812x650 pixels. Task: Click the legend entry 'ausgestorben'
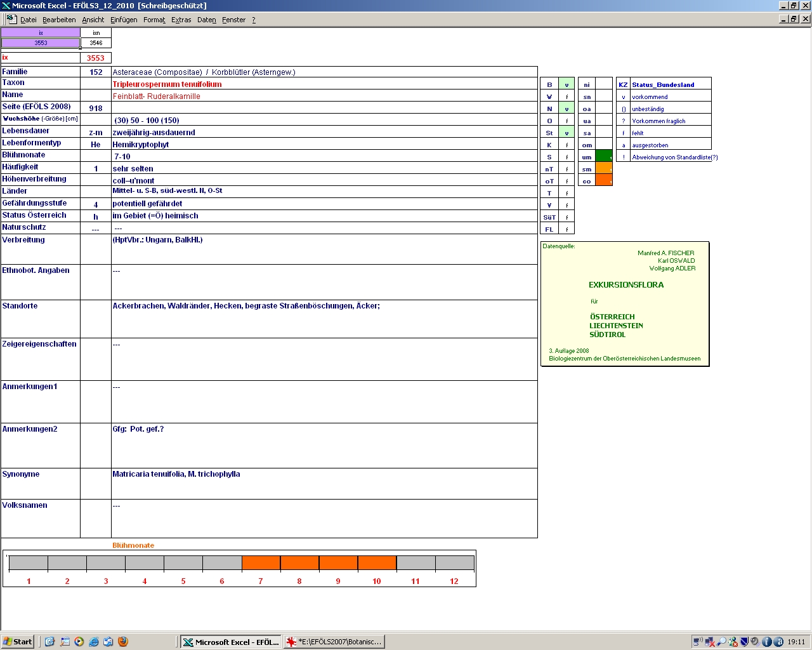(650, 145)
